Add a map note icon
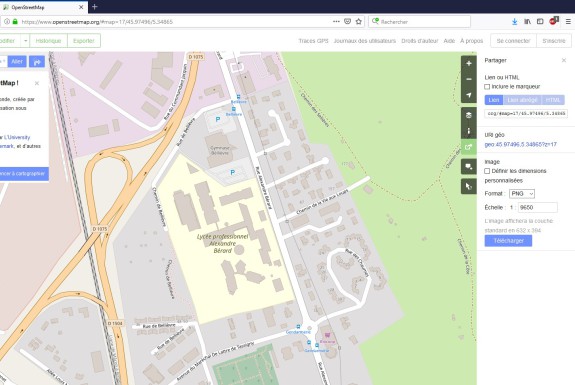Screen dimensions: 575x385 point(469,166)
